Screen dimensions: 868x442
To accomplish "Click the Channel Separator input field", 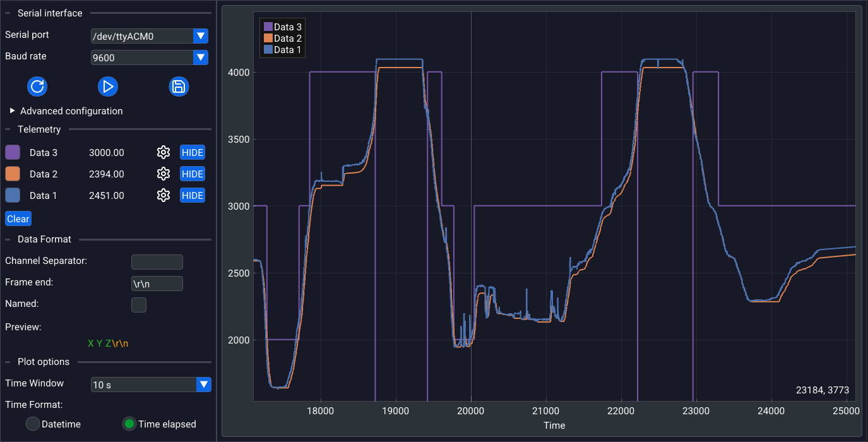I will coord(157,262).
